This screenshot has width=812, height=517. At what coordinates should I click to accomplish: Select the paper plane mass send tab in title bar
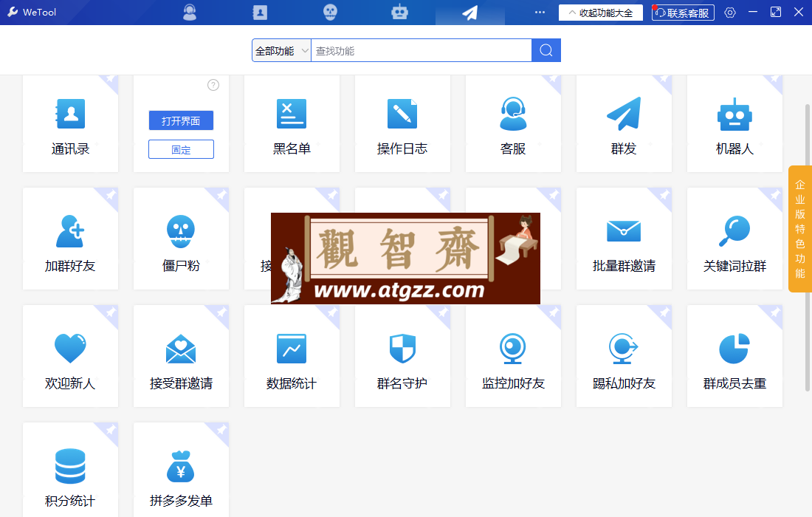coord(469,13)
